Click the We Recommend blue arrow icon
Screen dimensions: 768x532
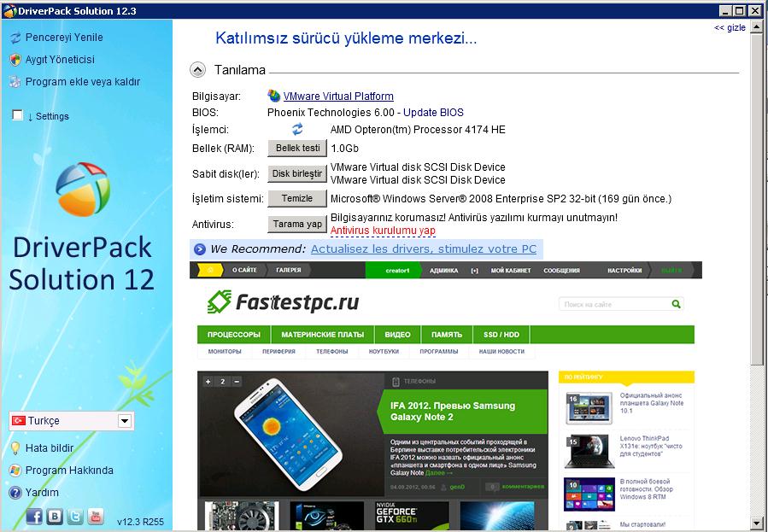click(199, 249)
